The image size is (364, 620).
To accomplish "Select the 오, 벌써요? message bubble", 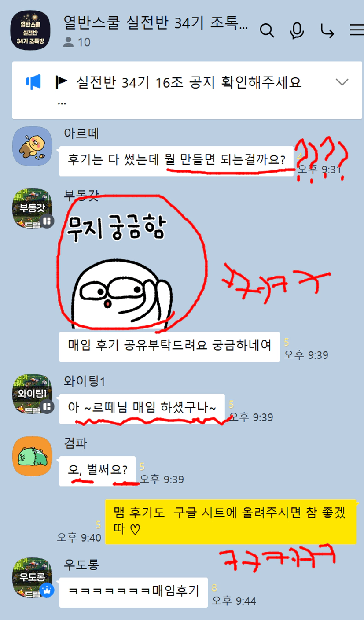I will [x=98, y=471].
